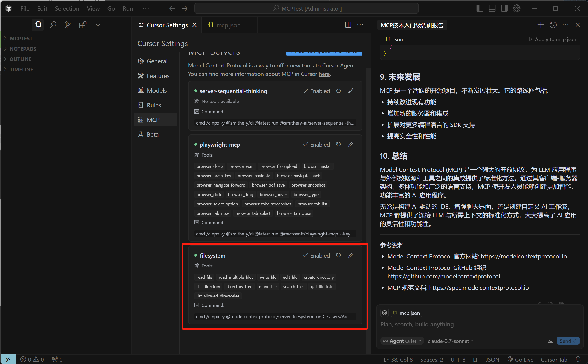Viewport: 588px width, 364px height.
Task: Refresh the playwright-mcp server
Action: click(x=338, y=145)
